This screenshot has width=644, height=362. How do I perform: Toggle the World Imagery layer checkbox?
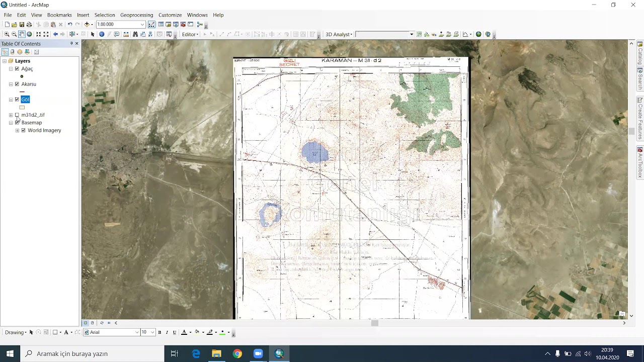23,130
